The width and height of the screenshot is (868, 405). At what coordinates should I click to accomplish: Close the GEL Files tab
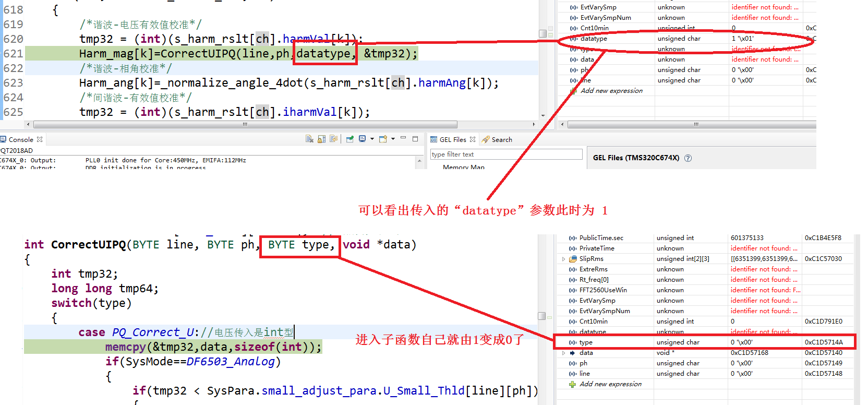coord(473,139)
